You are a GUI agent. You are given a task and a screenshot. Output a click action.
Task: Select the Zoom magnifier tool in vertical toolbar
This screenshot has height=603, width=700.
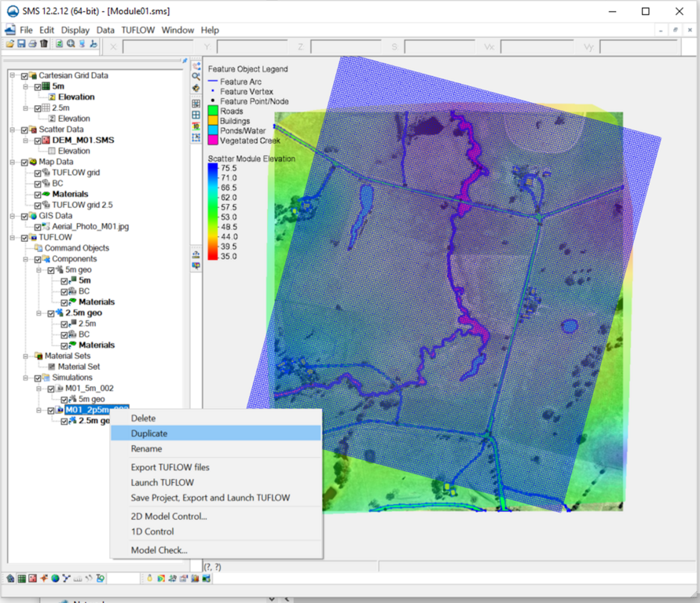click(196, 76)
